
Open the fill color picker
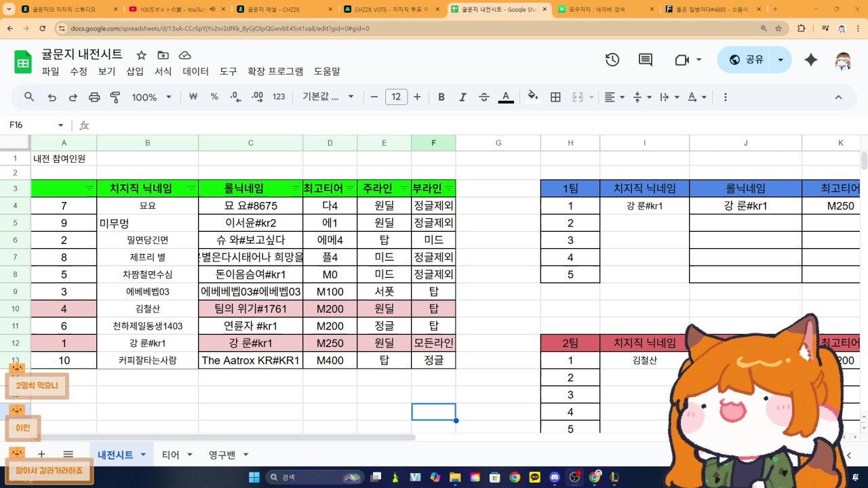533,97
